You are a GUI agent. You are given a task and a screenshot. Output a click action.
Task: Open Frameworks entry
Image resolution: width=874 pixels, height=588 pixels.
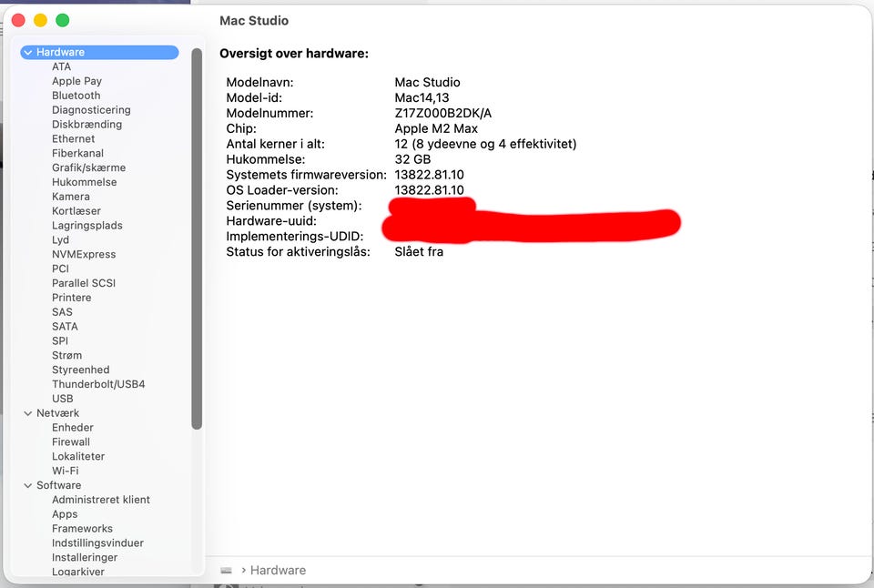[83, 530]
